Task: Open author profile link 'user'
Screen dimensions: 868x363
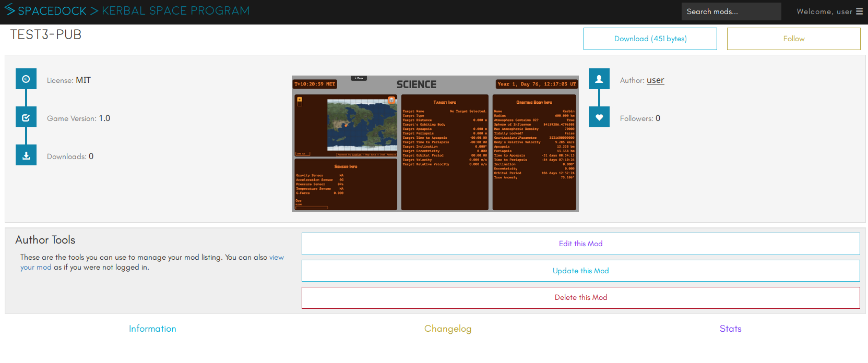Action: pos(656,80)
